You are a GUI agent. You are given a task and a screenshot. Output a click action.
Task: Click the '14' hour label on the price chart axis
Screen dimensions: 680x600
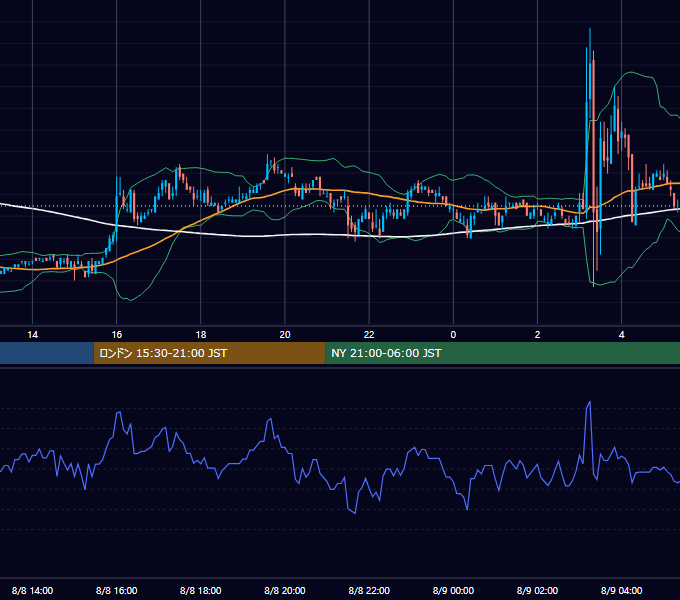click(x=33, y=335)
